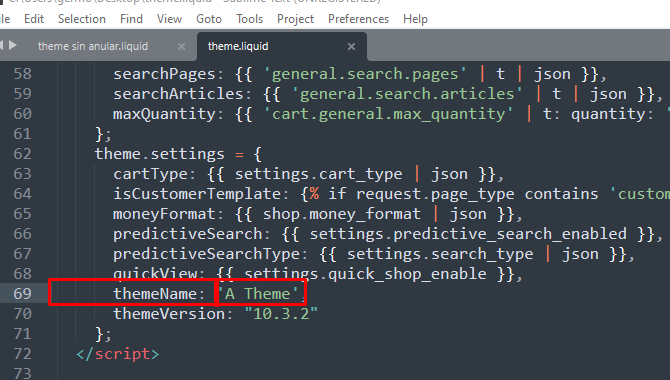Image resolution: width=670 pixels, height=380 pixels.
Task: Open the Selection menu
Action: pyautogui.click(x=82, y=19)
